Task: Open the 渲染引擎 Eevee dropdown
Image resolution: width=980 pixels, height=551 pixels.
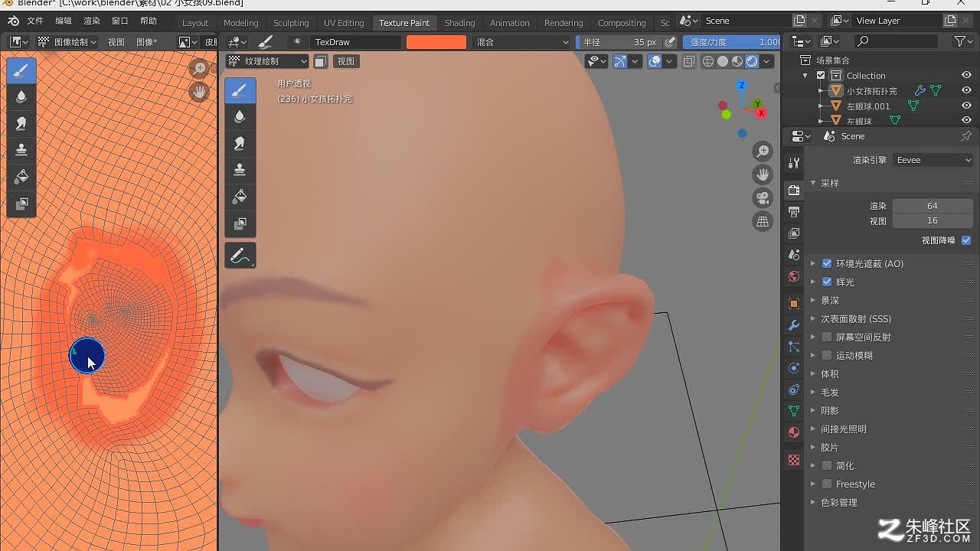Action: [x=933, y=160]
